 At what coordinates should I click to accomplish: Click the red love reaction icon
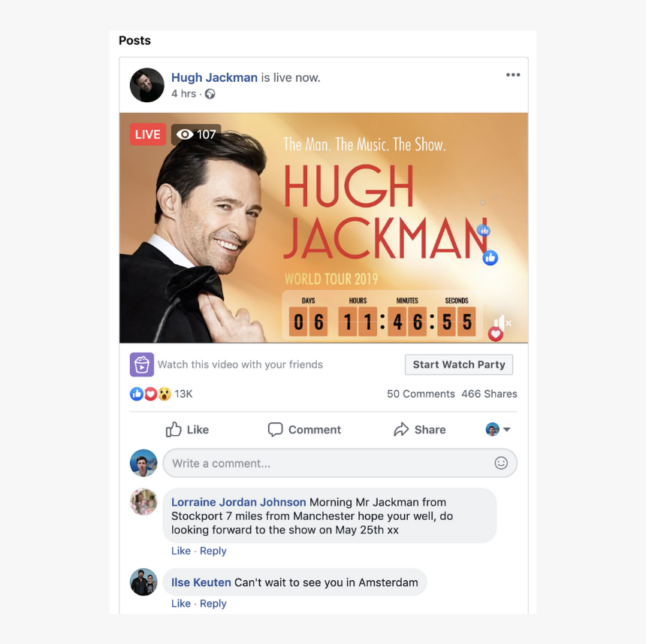click(x=150, y=394)
